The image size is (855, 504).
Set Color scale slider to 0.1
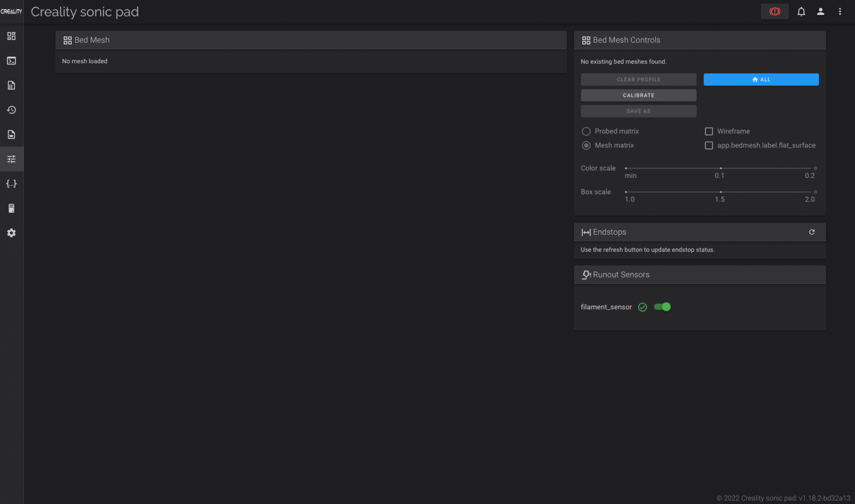coord(720,168)
